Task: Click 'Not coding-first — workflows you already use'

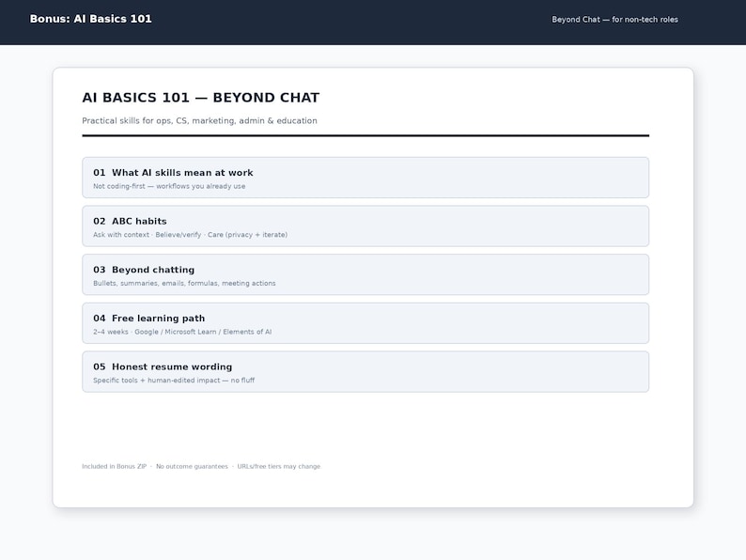Action: 169,186
